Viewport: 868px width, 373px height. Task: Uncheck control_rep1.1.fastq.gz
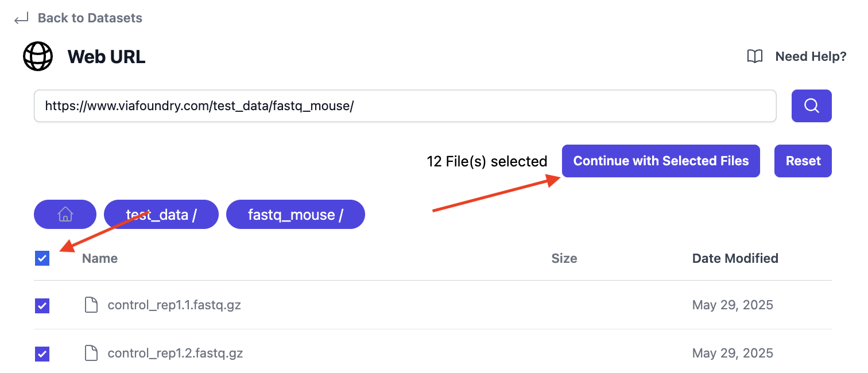[x=42, y=306]
